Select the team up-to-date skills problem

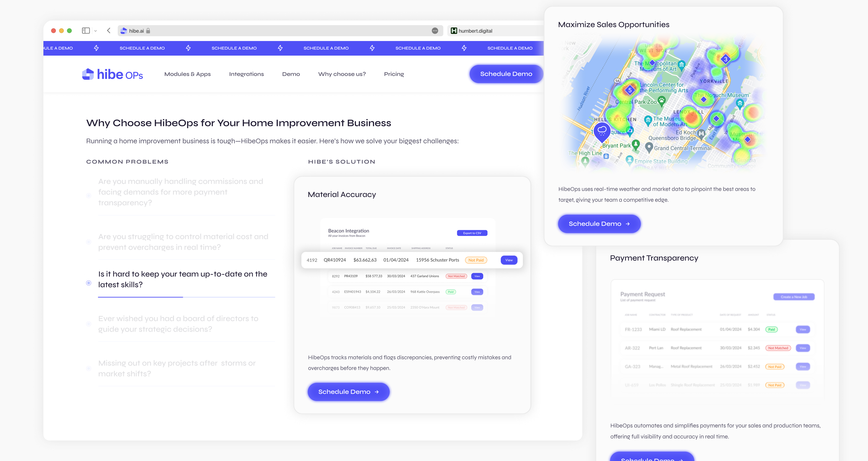(x=181, y=279)
